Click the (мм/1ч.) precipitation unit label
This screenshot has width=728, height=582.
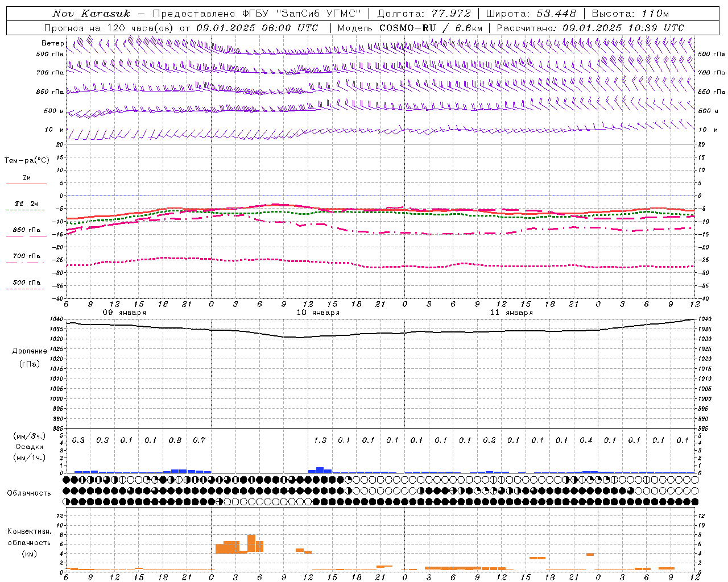(30, 458)
